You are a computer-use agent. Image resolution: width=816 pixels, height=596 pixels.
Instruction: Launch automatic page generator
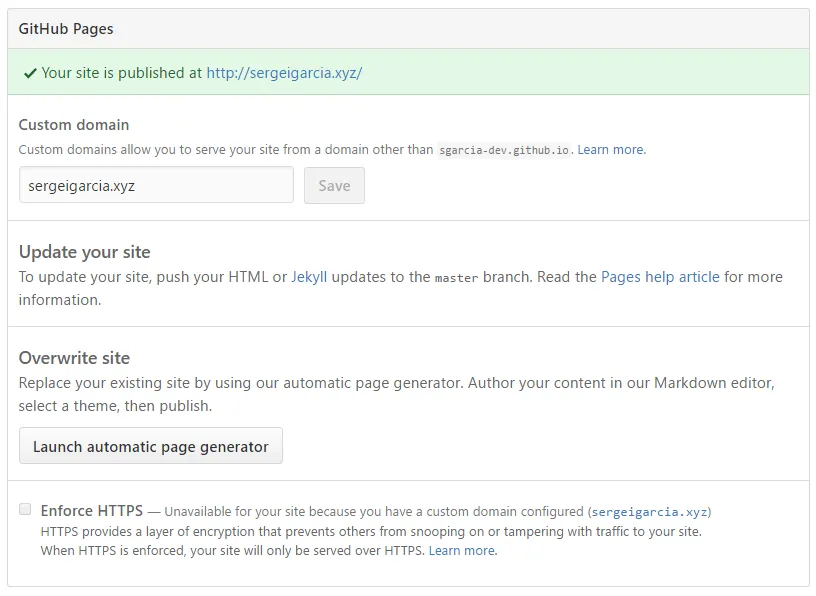point(151,446)
